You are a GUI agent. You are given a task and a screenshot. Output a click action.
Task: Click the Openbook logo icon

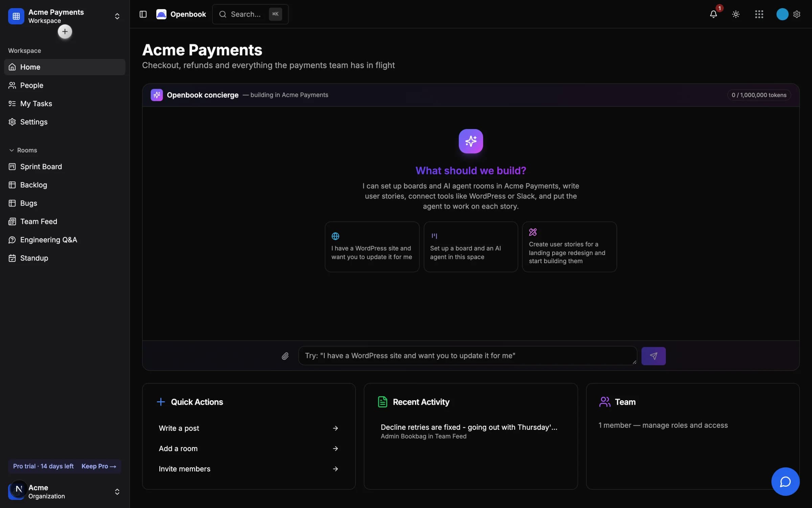coord(161,14)
